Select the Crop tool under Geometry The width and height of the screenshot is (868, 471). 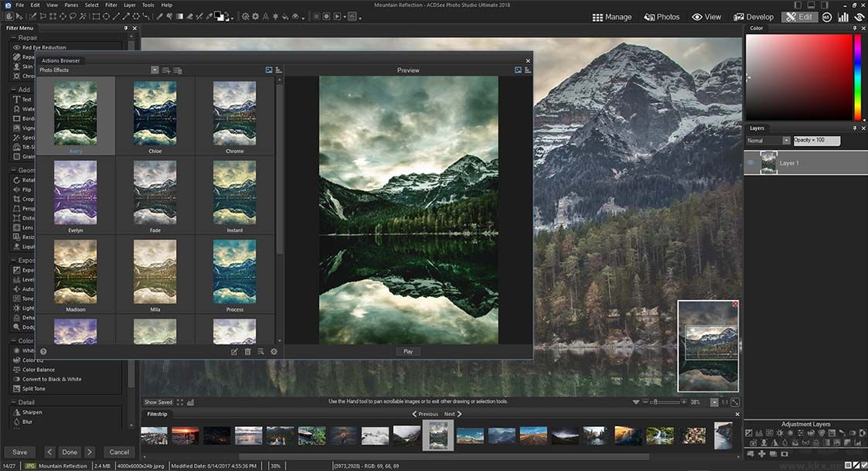[x=22, y=199]
